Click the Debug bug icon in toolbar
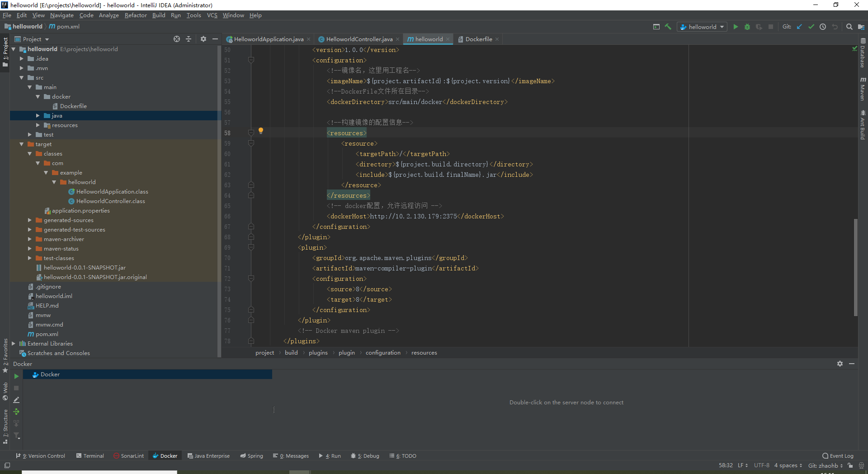 pyautogui.click(x=747, y=27)
